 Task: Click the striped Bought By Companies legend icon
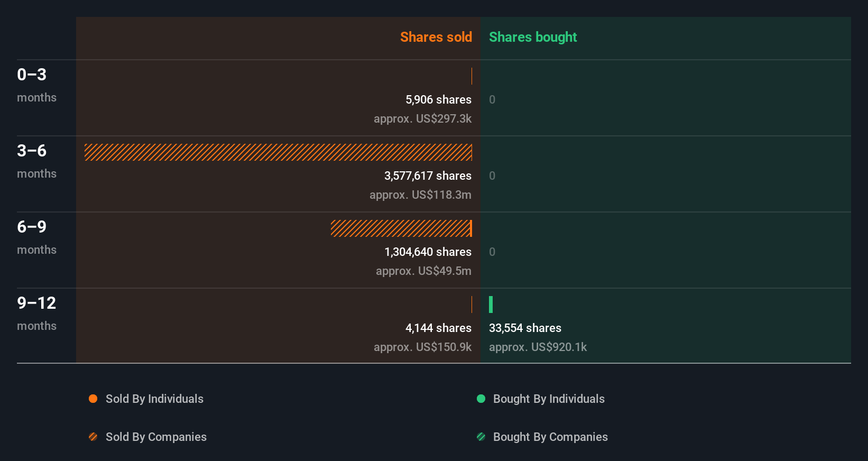tap(481, 437)
